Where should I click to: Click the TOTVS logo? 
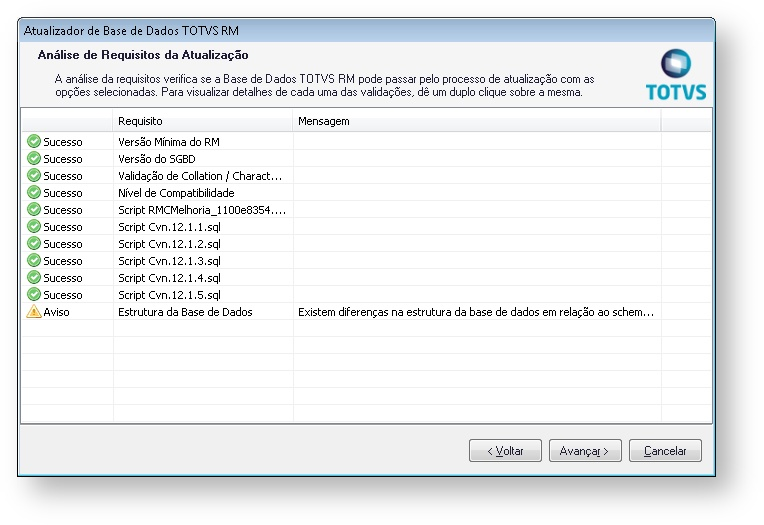pos(676,75)
